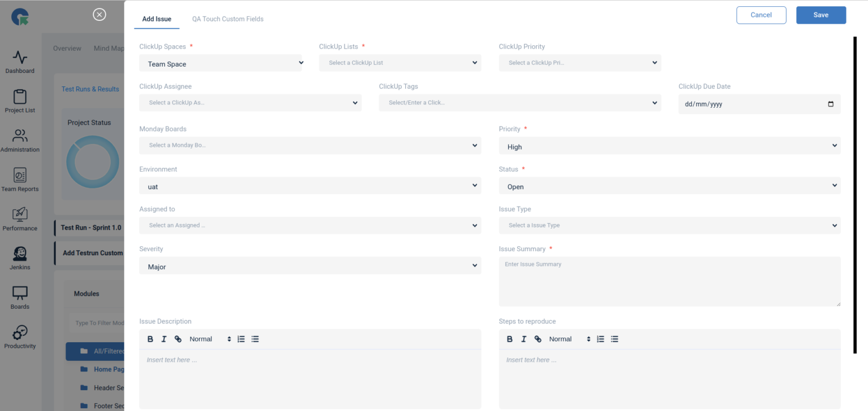Click the Save button
The image size is (868, 411).
(821, 15)
